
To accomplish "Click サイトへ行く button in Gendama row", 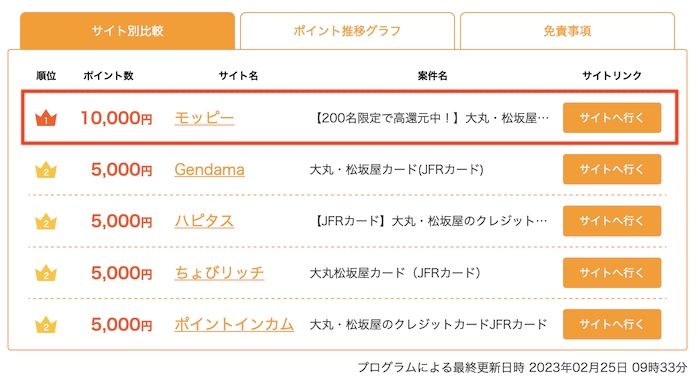I will (x=612, y=170).
